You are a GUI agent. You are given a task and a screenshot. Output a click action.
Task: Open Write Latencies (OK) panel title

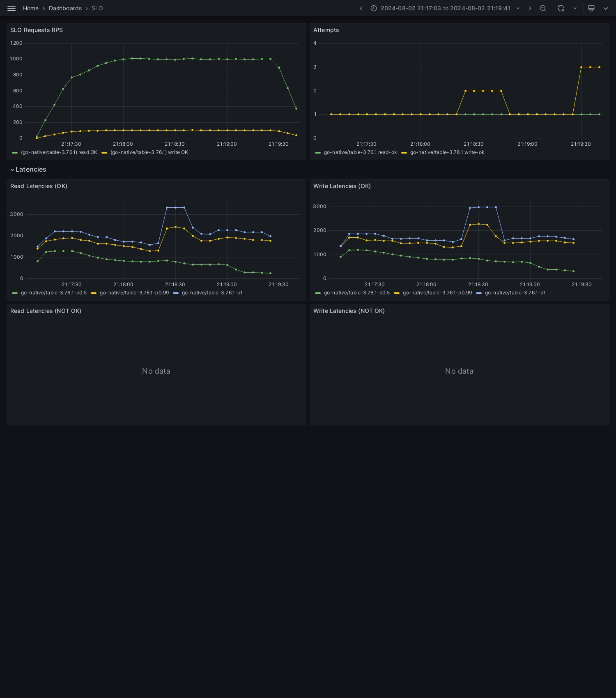(342, 186)
